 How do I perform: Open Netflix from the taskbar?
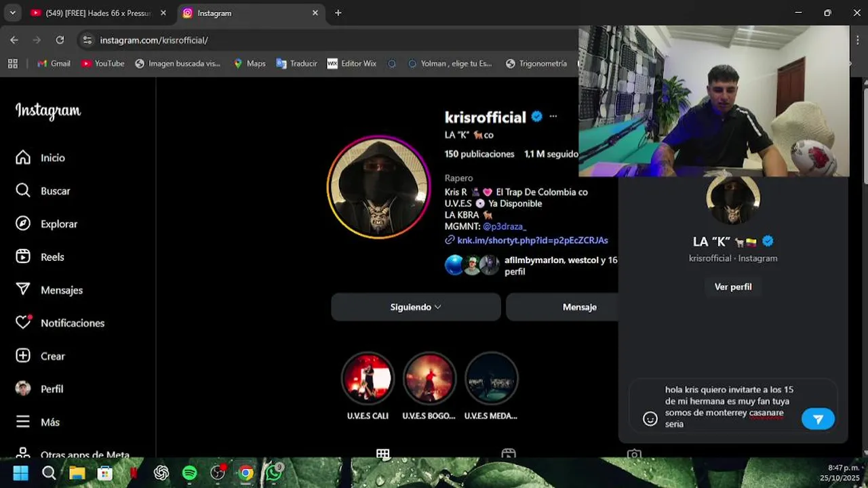[x=133, y=473]
